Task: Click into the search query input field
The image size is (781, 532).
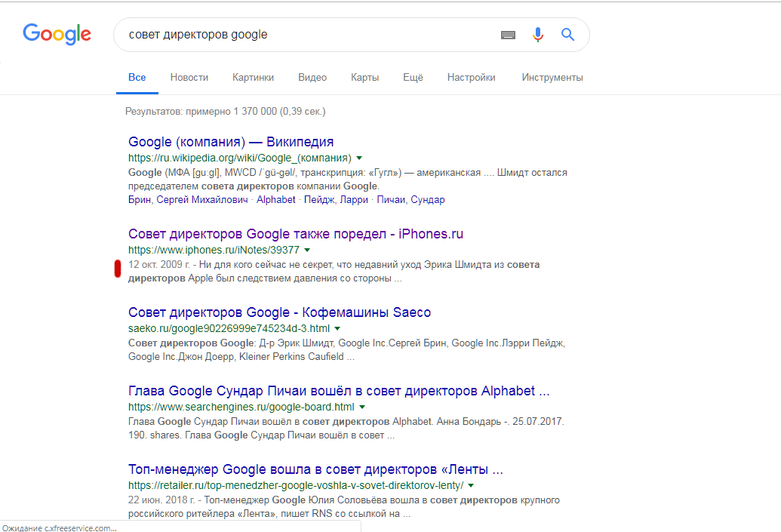Action: [x=302, y=35]
